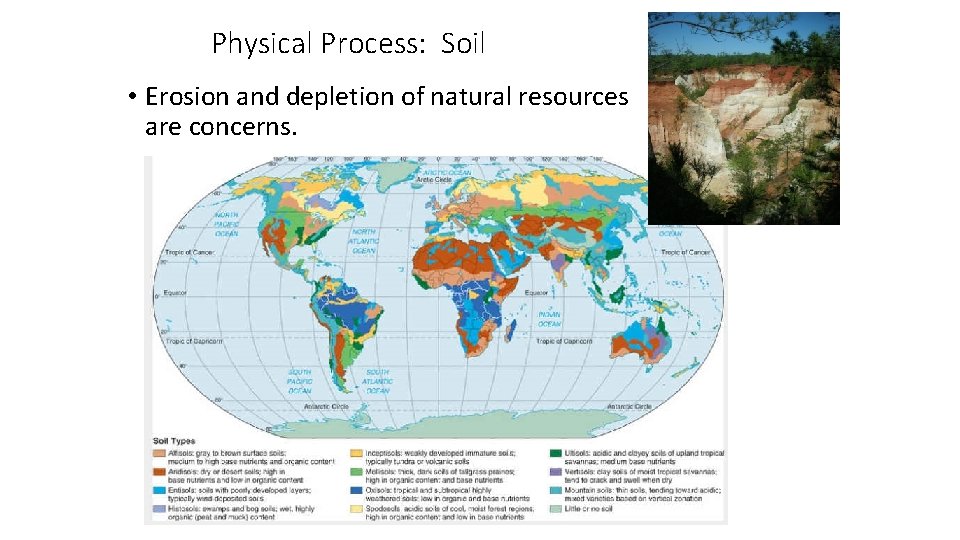The image size is (960, 540).
Task: Click the Mollisols legend color swatch
Action: coord(356,472)
